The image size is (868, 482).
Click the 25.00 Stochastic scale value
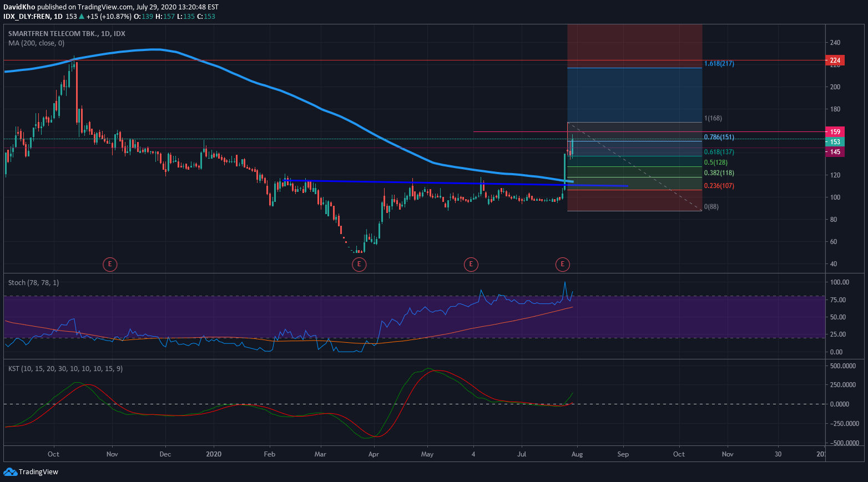click(837, 334)
